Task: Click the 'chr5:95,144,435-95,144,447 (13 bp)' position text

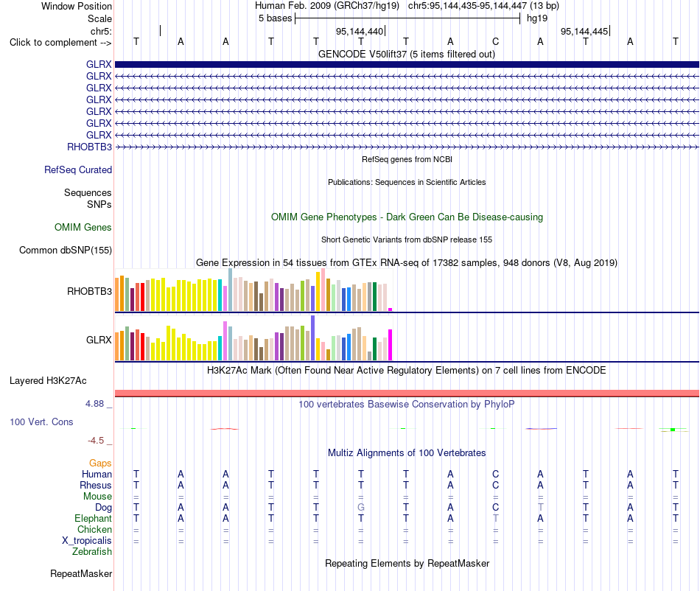Action: click(483, 6)
